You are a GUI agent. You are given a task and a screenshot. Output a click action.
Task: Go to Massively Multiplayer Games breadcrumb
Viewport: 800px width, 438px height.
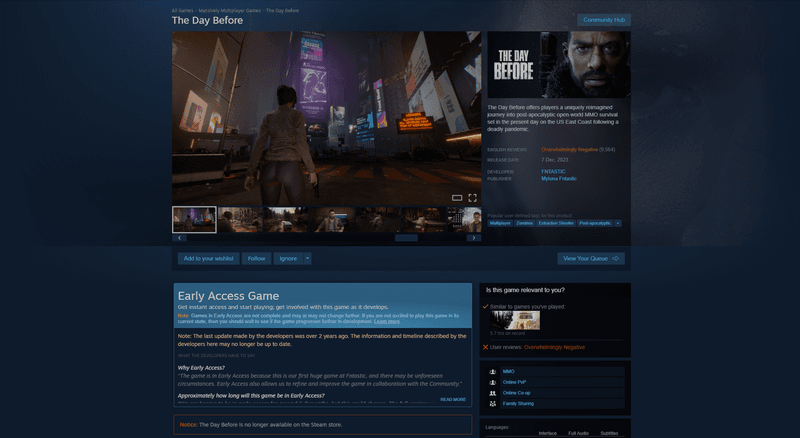[229, 10]
